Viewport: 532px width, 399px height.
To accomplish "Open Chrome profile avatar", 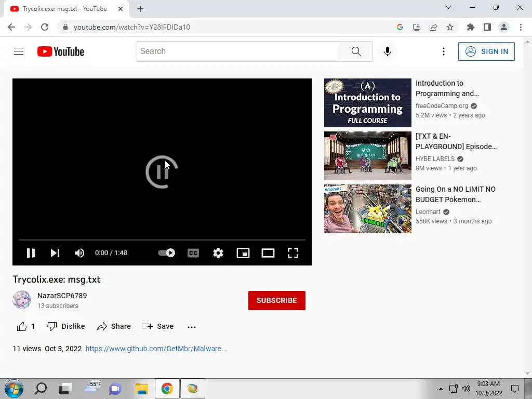I will 504,27.
